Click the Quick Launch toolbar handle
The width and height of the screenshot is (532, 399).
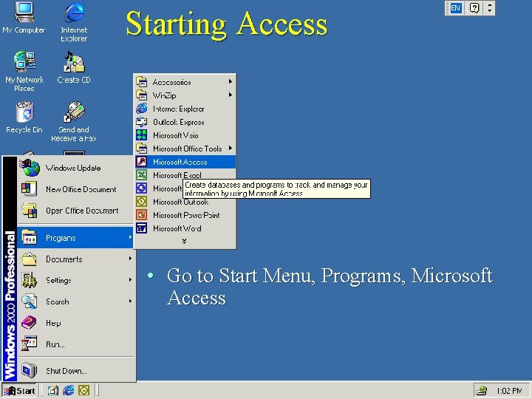tap(42, 391)
